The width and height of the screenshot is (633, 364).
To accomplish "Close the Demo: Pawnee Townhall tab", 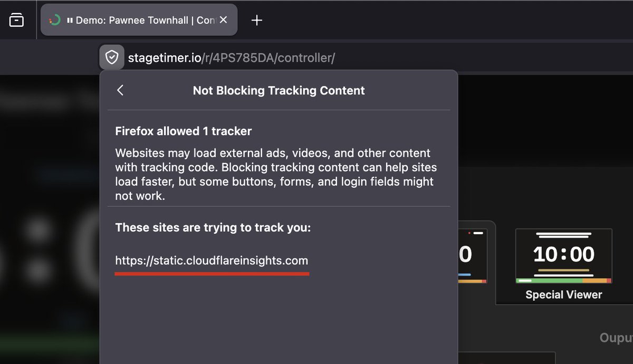I will (223, 20).
